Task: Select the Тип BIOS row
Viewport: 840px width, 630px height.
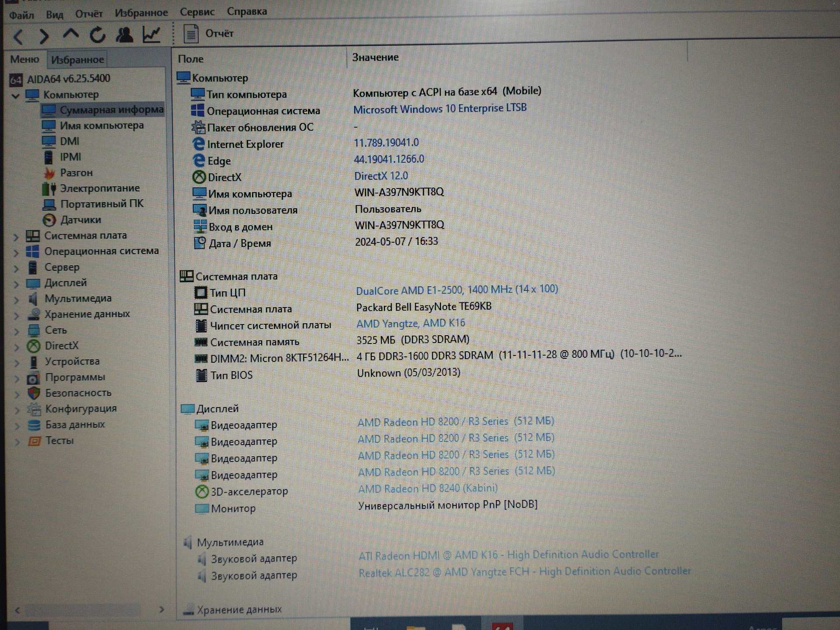Action: click(327, 374)
